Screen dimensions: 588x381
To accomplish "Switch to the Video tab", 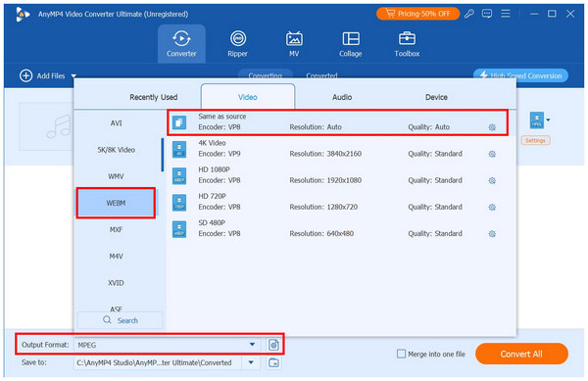I will coord(248,97).
